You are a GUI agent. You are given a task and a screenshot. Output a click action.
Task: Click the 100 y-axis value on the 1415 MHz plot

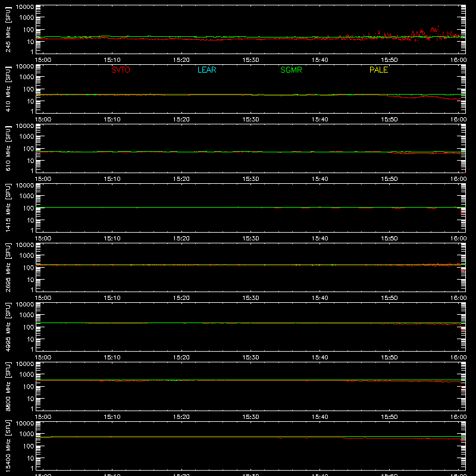[x=29, y=208]
